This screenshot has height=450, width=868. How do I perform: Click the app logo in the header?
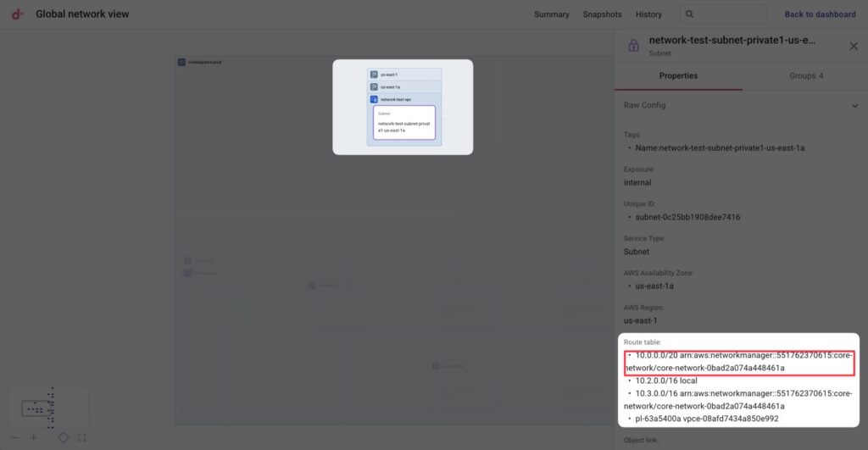(17, 14)
